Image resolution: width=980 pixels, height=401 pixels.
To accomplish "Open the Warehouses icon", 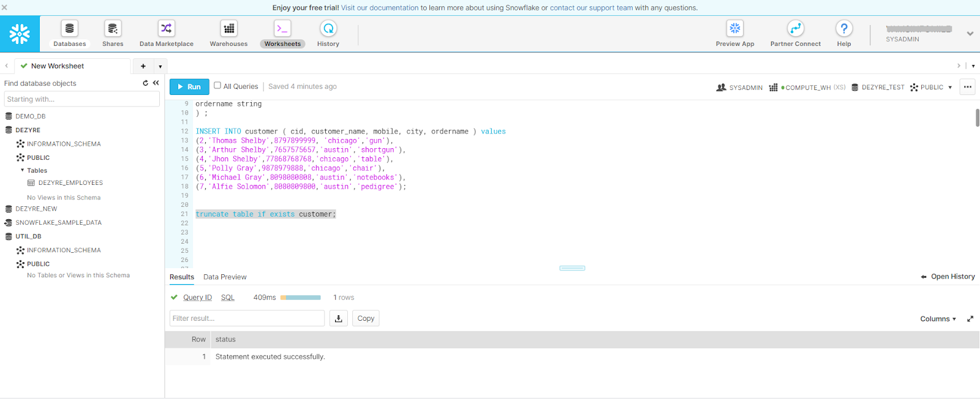I will pos(228,29).
